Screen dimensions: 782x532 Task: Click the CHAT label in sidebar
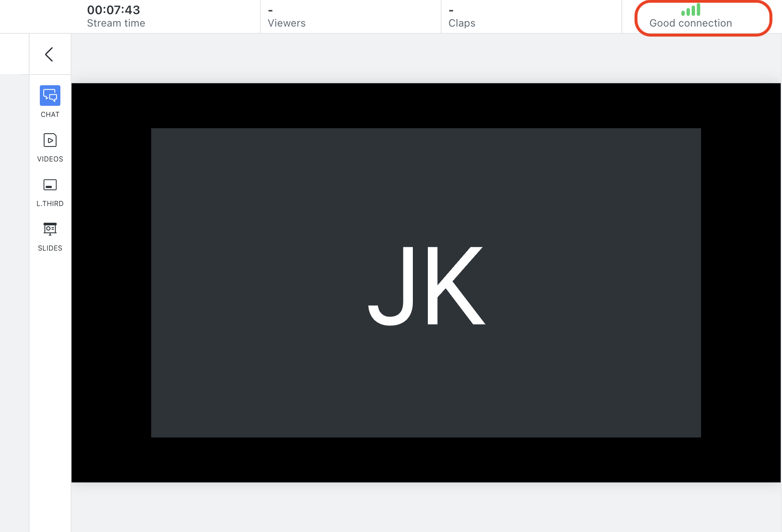(50, 114)
